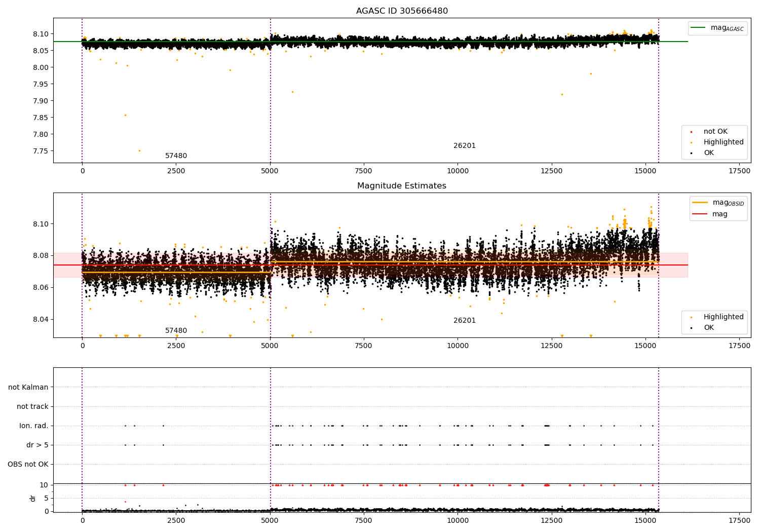760x532 pixels.
Task: Click x-tick "2500" under the top plot
Action: (x=176, y=171)
